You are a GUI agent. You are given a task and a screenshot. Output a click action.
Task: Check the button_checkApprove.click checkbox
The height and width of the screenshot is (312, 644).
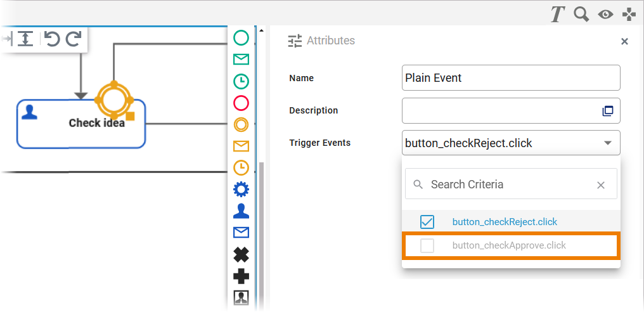point(427,245)
